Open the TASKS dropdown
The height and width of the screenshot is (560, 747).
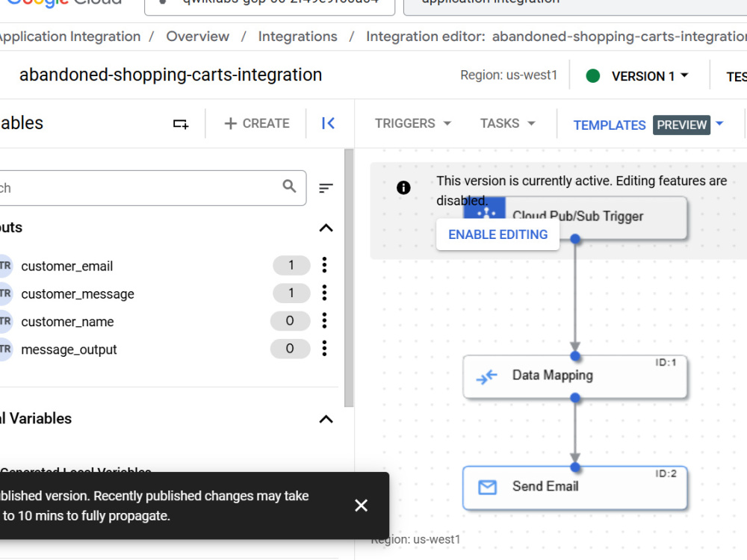507,124
